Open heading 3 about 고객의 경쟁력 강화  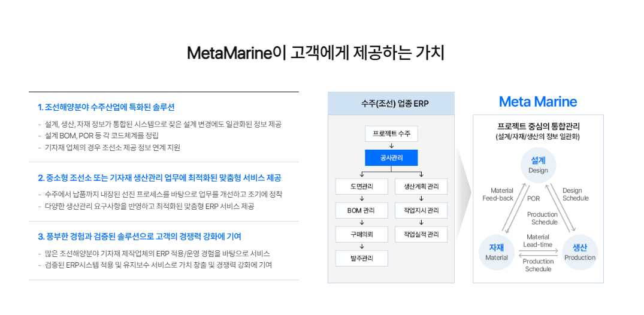pos(140,237)
